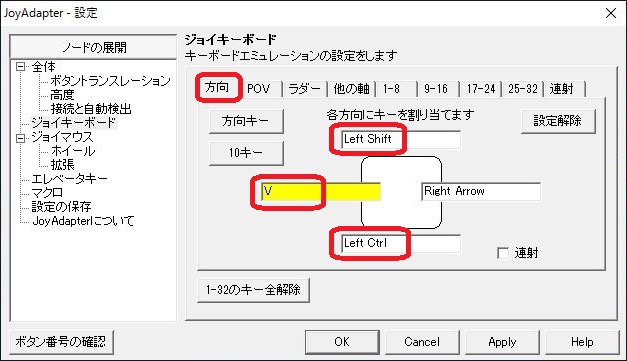The image size is (627, 361).
Task: Click the Cancel button
Action: click(x=422, y=342)
